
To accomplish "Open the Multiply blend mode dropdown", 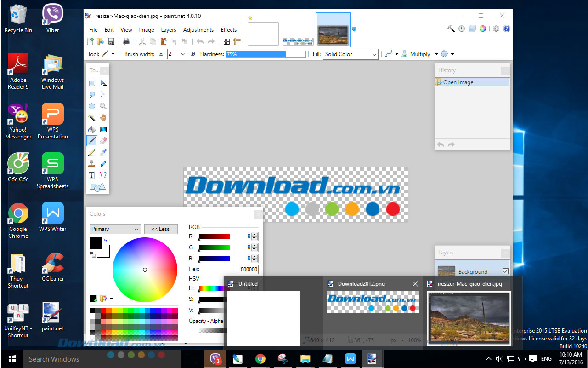I will [419, 54].
